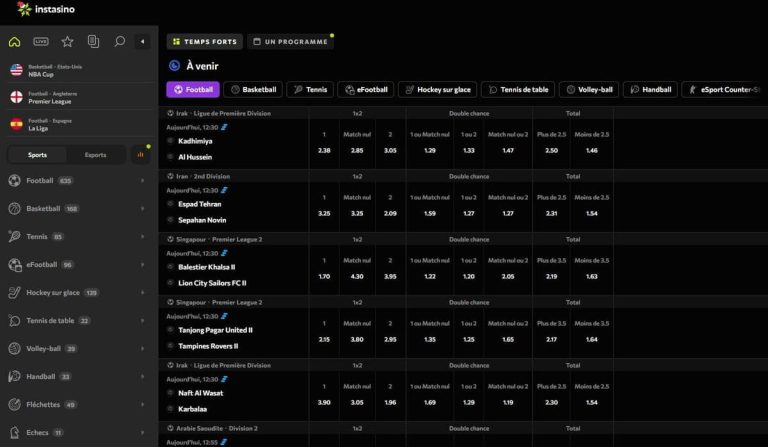Viewport: 768px width, 447px height.
Task: Click the sidebar Volley-ball icon
Action: [15, 349]
